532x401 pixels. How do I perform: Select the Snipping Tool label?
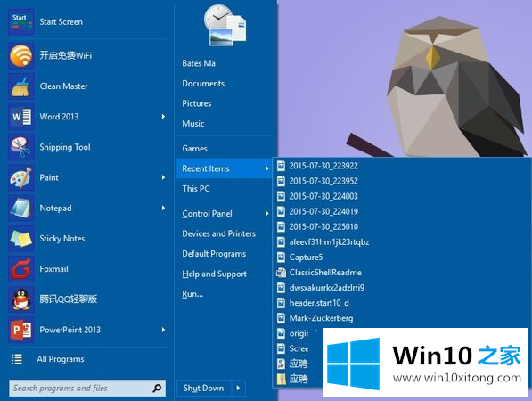click(x=65, y=147)
